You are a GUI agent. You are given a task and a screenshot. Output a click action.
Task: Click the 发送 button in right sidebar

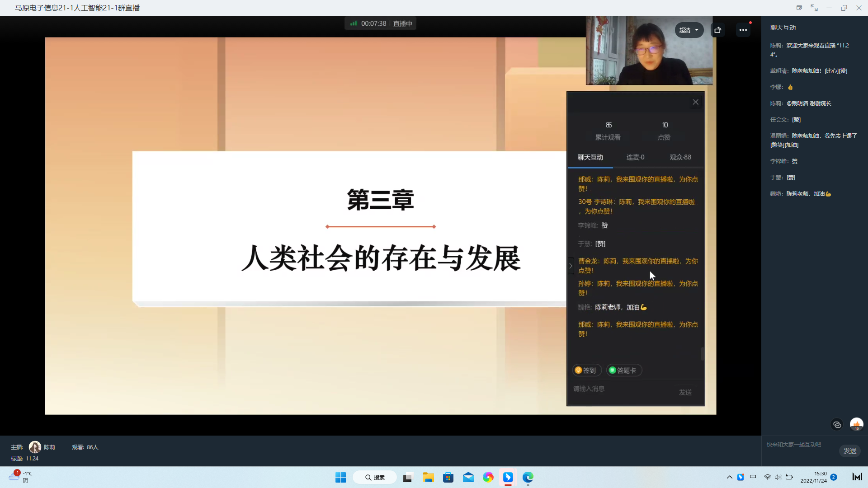[x=849, y=451]
